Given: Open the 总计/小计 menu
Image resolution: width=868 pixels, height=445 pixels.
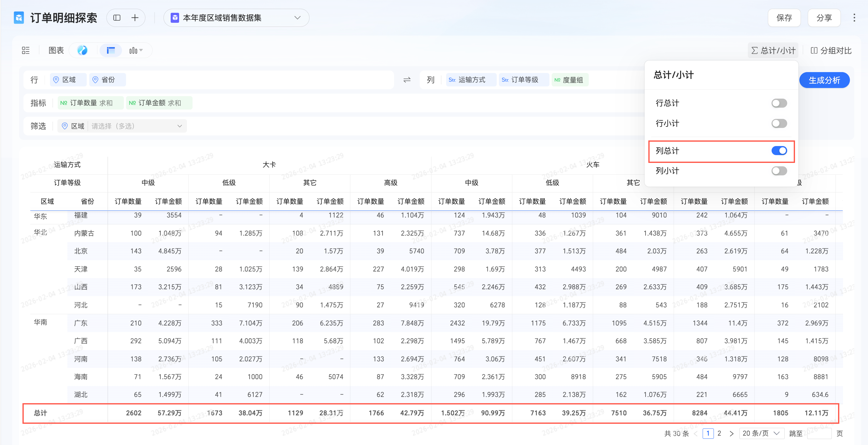Looking at the screenshot, I should click(x=773, y=51).
